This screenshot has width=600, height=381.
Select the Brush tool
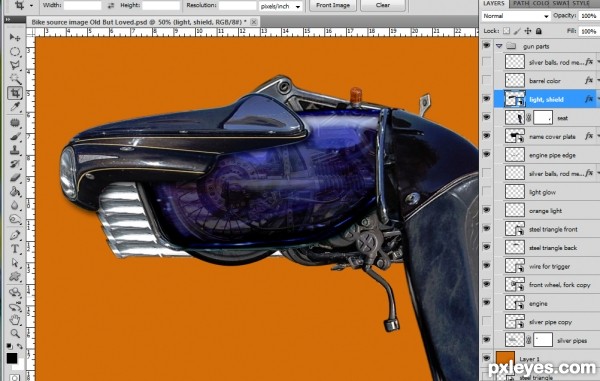(15, 137)
